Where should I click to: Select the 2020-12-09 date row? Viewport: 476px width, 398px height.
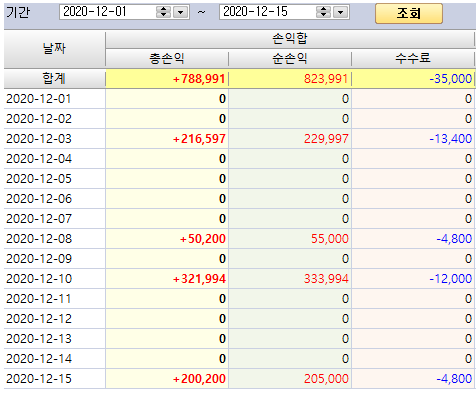tap(54, 259)
